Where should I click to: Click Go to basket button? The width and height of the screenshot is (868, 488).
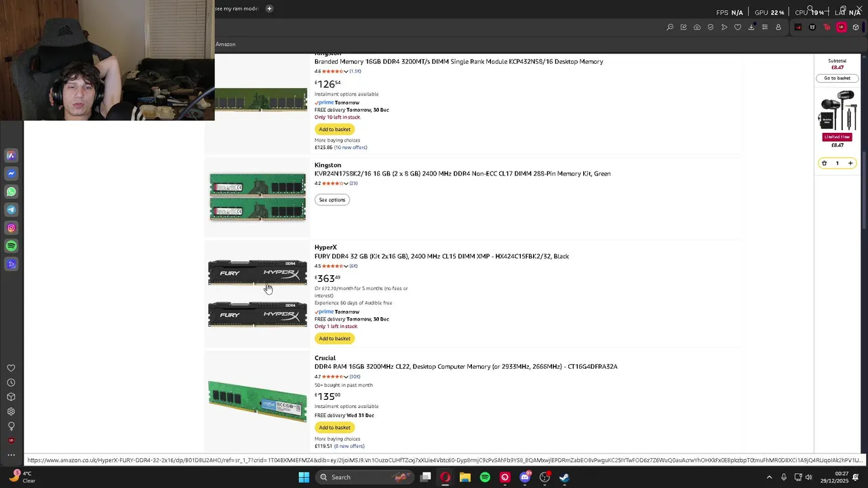click(x=837, y=78)
